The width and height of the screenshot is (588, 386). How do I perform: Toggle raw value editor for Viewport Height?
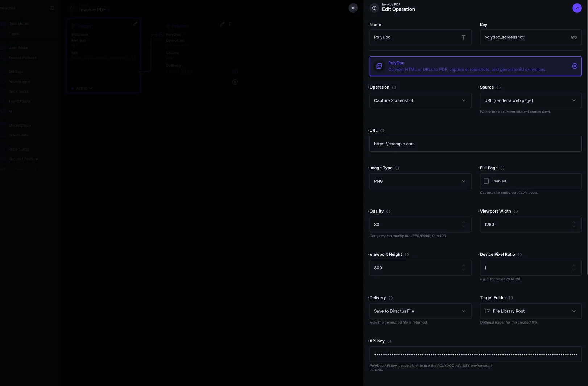click(407, 255)
